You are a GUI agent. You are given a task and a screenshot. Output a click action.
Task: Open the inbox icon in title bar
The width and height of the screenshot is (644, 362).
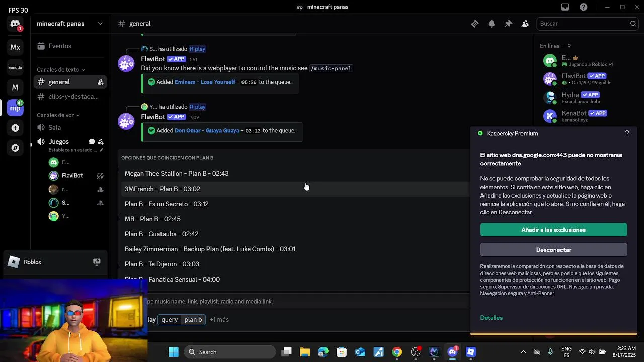(x=565, y=7)
